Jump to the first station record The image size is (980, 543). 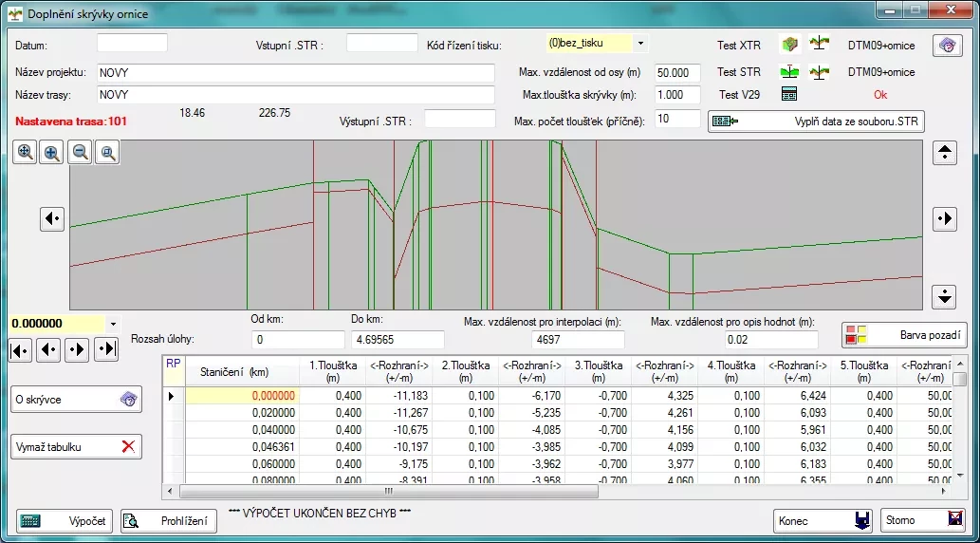[21, 349]
